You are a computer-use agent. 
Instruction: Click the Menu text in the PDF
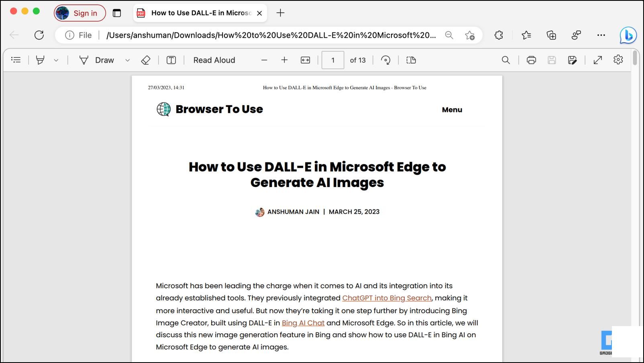pyautogui.click(x=452, y=110)
